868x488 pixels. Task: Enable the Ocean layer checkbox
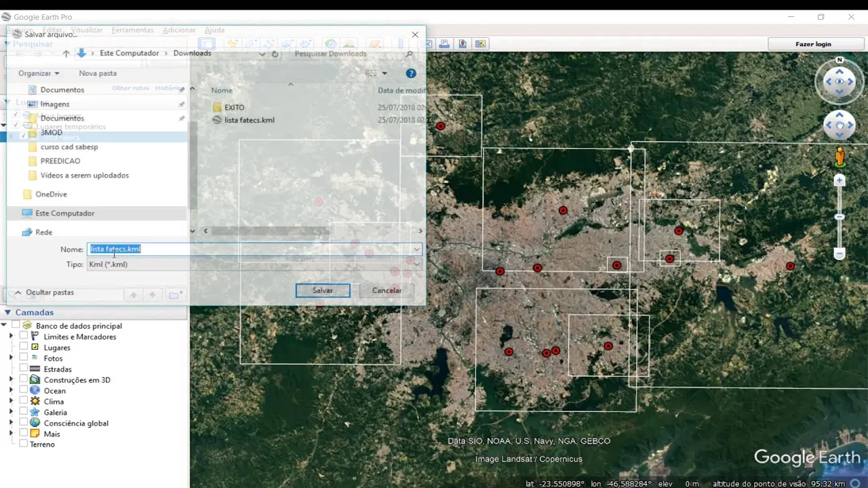tap(24, 390)
